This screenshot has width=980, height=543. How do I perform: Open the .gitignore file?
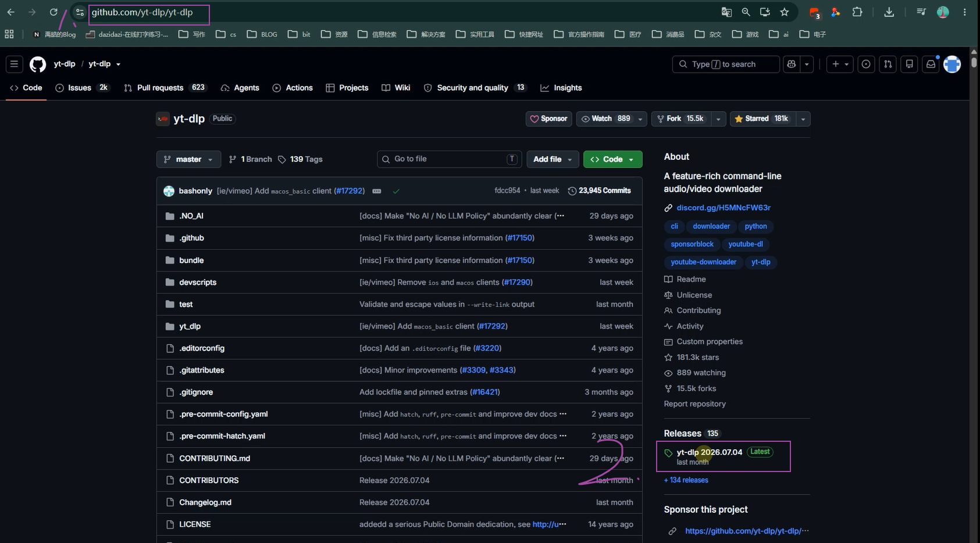point(196,392)
